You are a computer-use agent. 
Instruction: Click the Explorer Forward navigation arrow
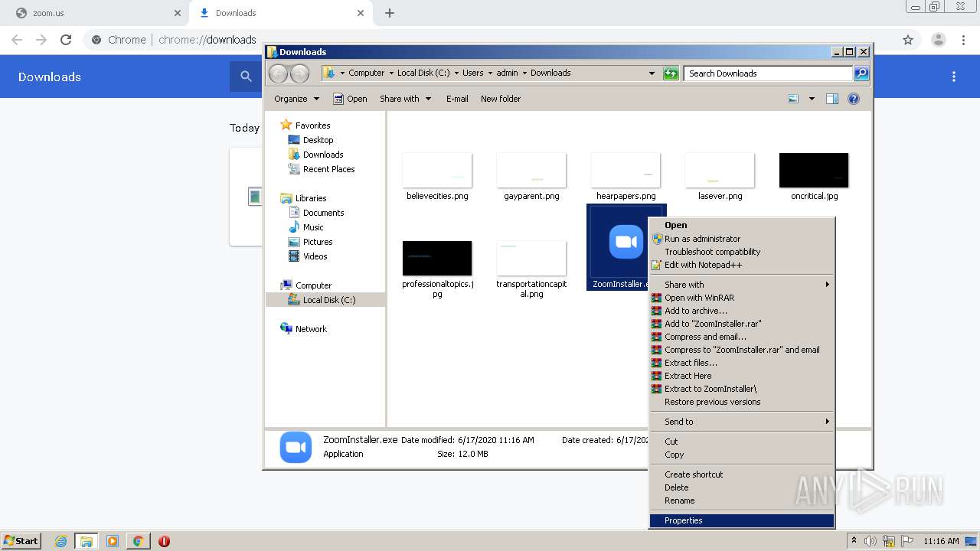(x=300, y=73)
